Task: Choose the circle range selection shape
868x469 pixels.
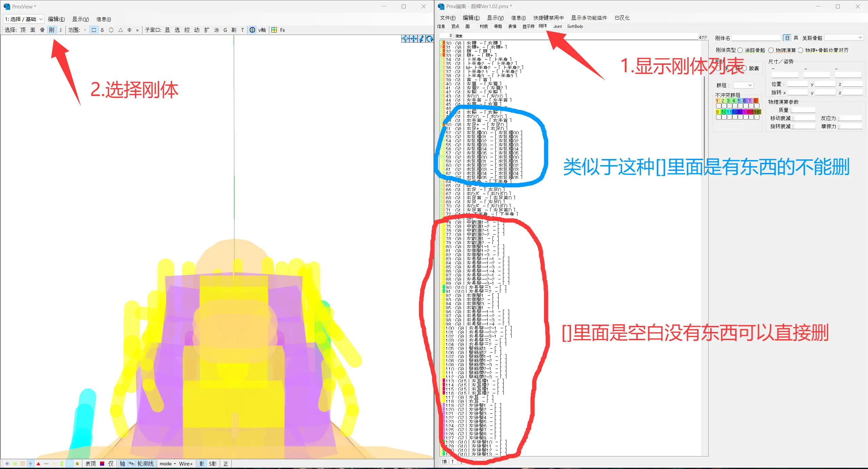Action: [x=111, y=30]
